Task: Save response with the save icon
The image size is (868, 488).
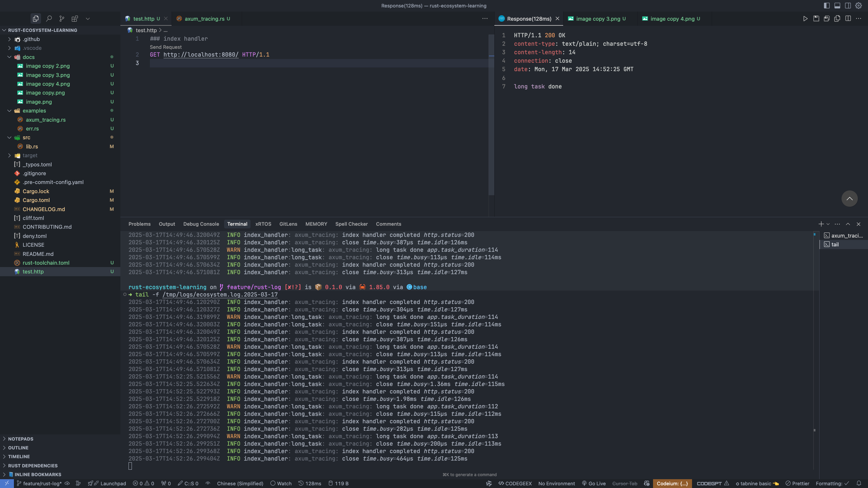Action: pos(816,19)
